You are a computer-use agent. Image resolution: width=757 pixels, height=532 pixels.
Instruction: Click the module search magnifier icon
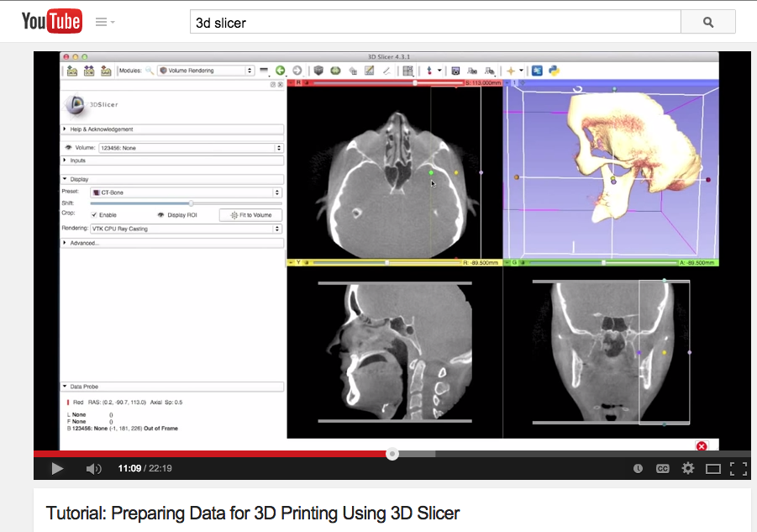point(150,71)
